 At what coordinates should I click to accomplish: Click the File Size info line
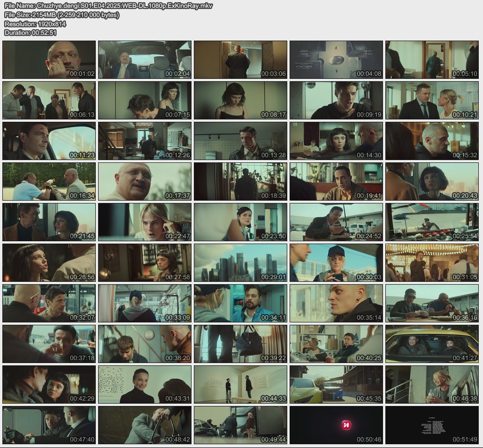pos(62,15)
